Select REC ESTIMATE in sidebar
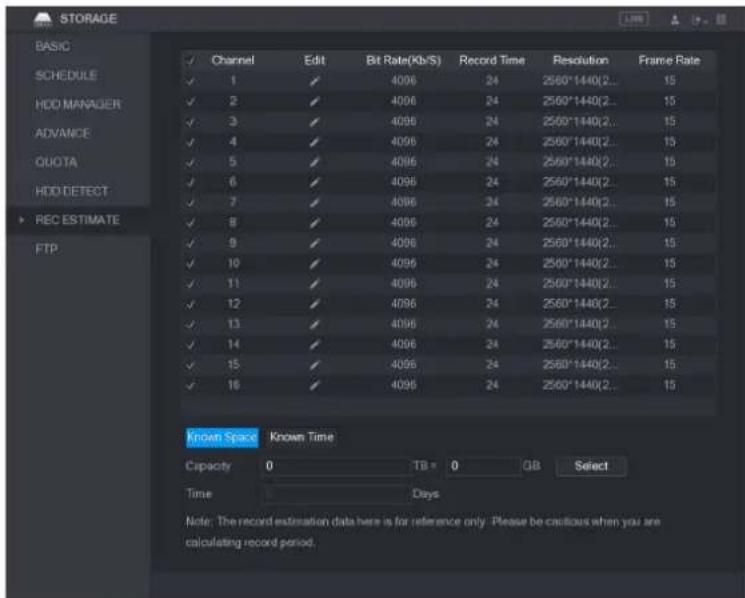 77,220
